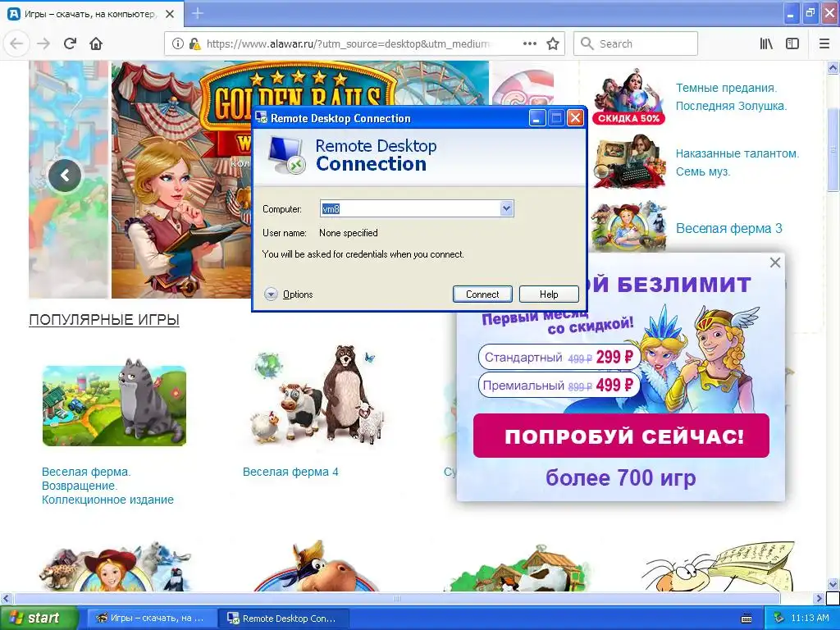Image resolution: width=840 pixels, height=630 pixels.
Task: Click the horse game thumbnail in bottom row
Action: coord(316,565)
